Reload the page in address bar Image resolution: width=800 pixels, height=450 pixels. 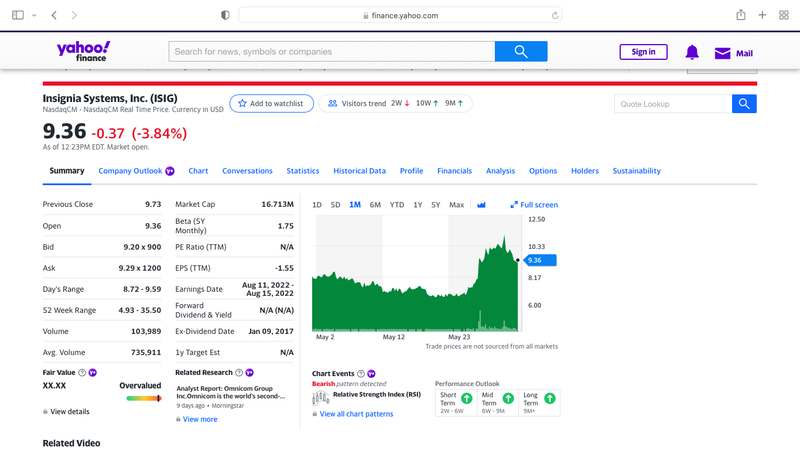tap(555, 16)
